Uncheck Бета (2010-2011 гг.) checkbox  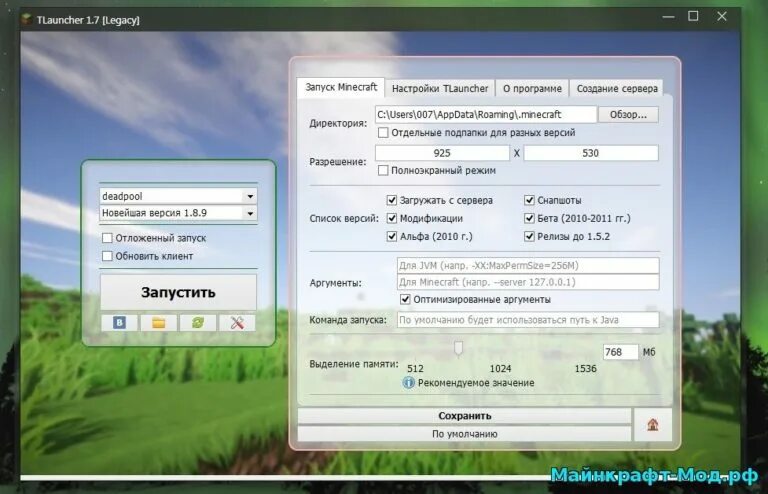pyautogui.click(x=529, y=218)
